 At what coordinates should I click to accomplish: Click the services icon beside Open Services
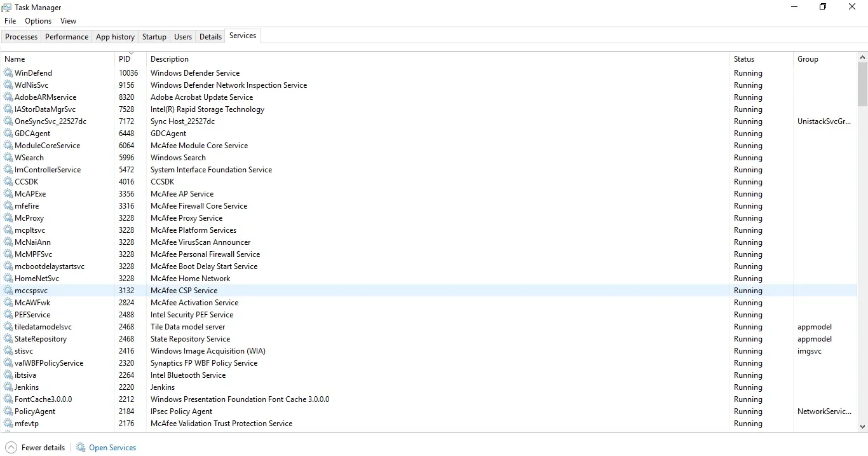coord(81,447)
